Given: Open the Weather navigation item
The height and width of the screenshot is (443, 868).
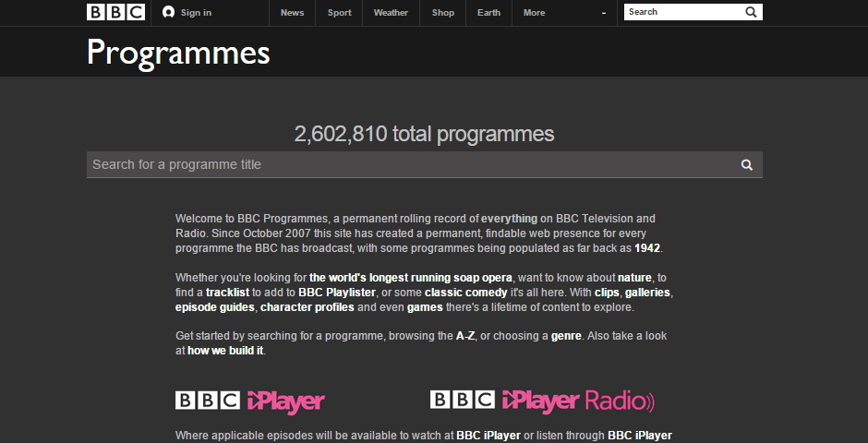Looking at the screenshot, I should pyautogui.click(x=391, y=13).
